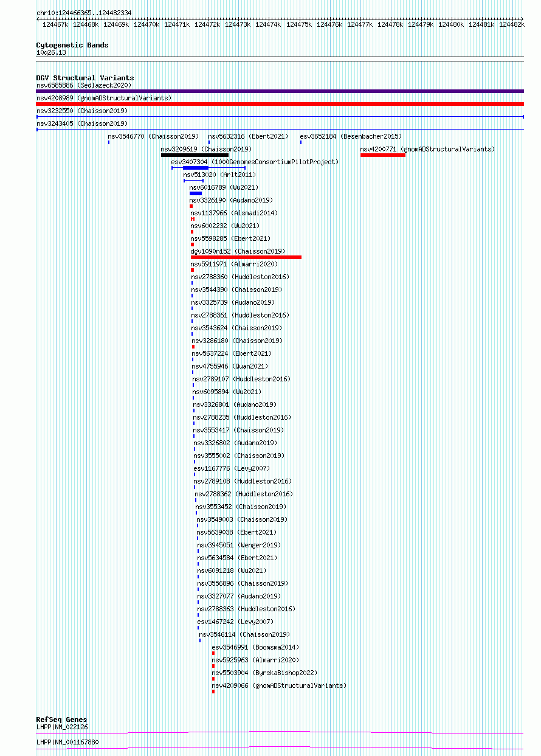Viewport: 541px width, 756px height.
Task: Click nsv2788235 (Huddleston2016) label
Action: point(243,418)
